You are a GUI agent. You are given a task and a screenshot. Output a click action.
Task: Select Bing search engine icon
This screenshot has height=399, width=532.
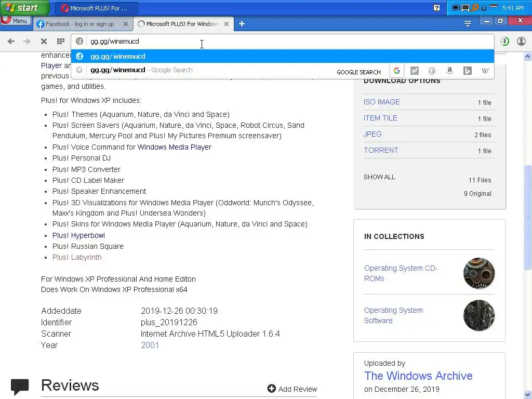click(467, 71)
